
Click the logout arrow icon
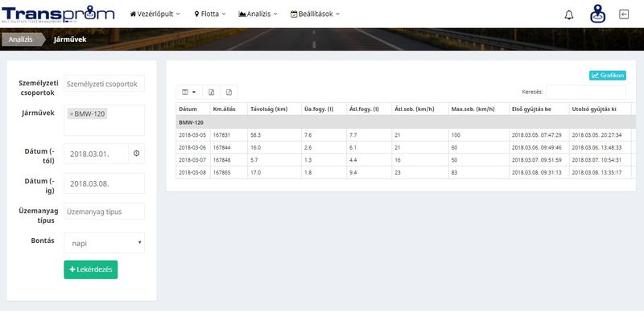[623, 14]
